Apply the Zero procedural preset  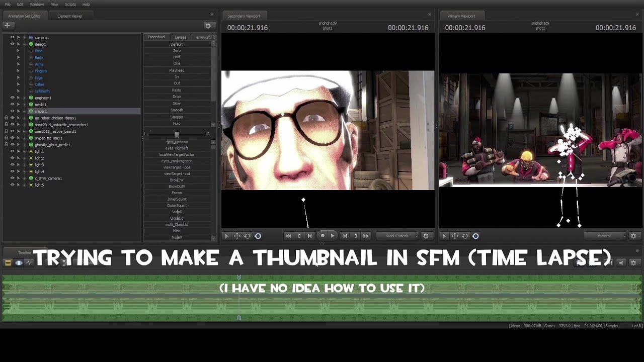coord(177,51)
